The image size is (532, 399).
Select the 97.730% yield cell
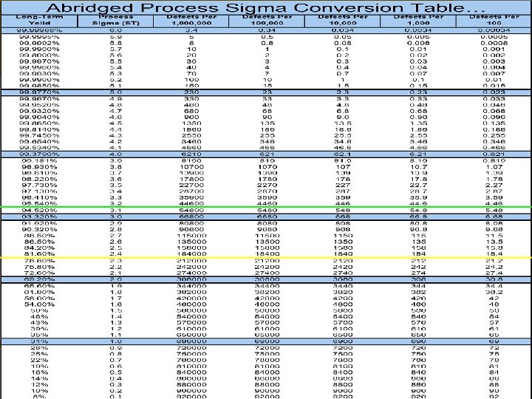click(x=39, y=185)
